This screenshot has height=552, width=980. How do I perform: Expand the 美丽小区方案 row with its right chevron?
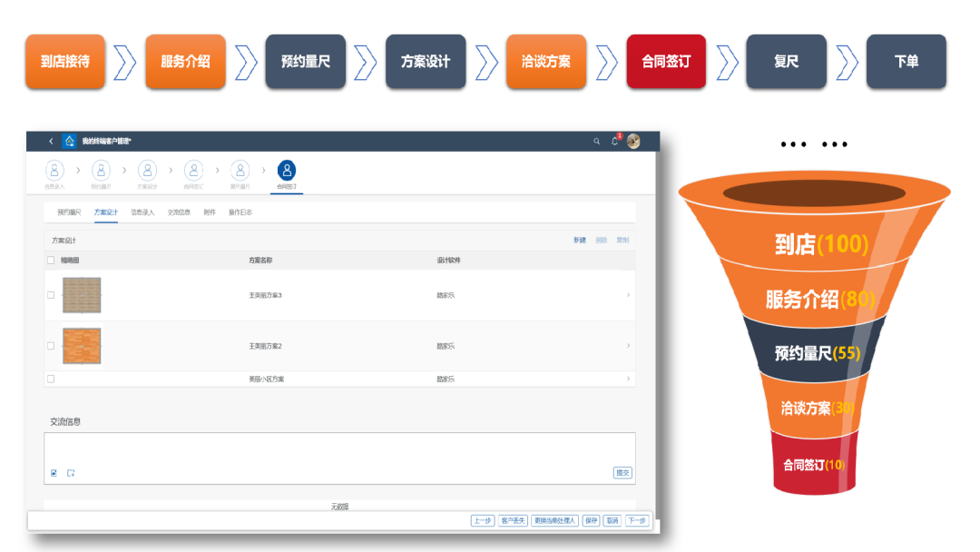pyautogui.click(x=628, y=379)
